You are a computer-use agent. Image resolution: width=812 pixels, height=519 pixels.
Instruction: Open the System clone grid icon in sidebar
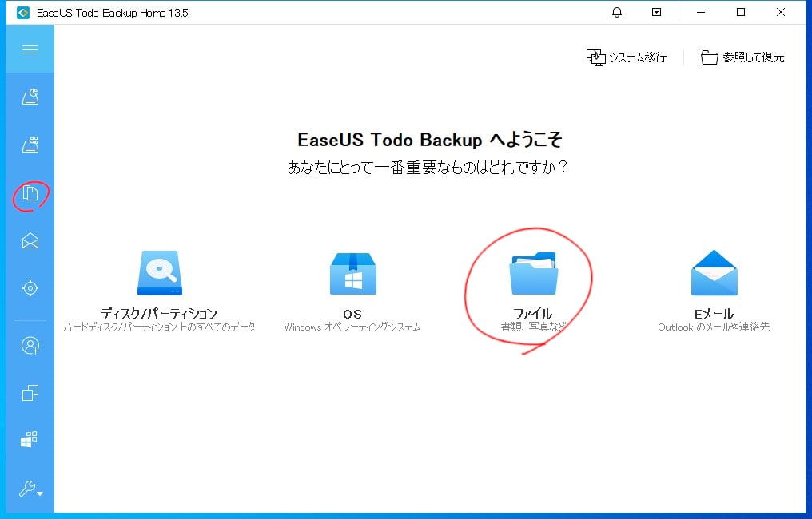click(29, 439)
